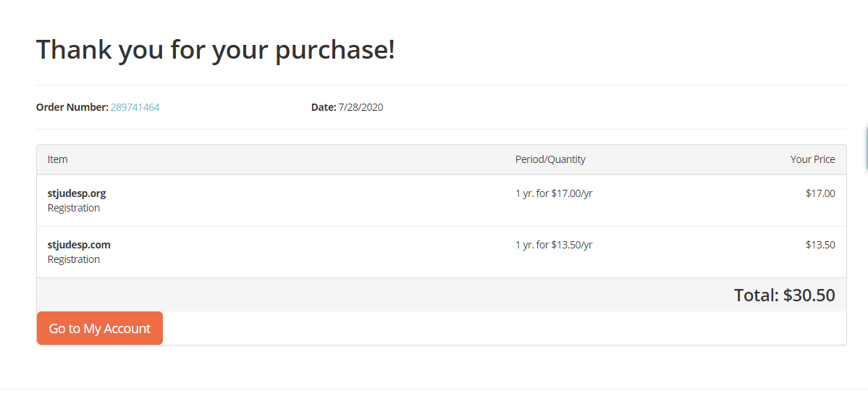
Task: Click Registration text under stjudesp.com
Action: coord(74,259)
